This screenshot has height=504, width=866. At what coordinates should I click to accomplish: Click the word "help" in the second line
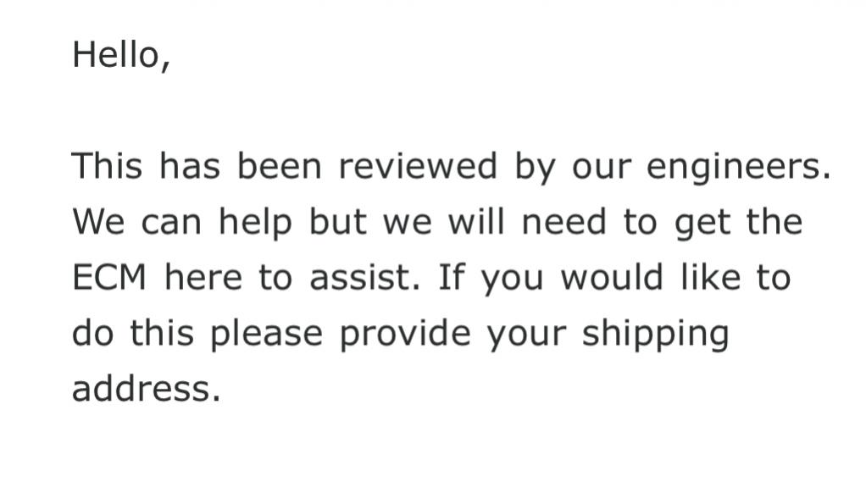coord(255,224)
